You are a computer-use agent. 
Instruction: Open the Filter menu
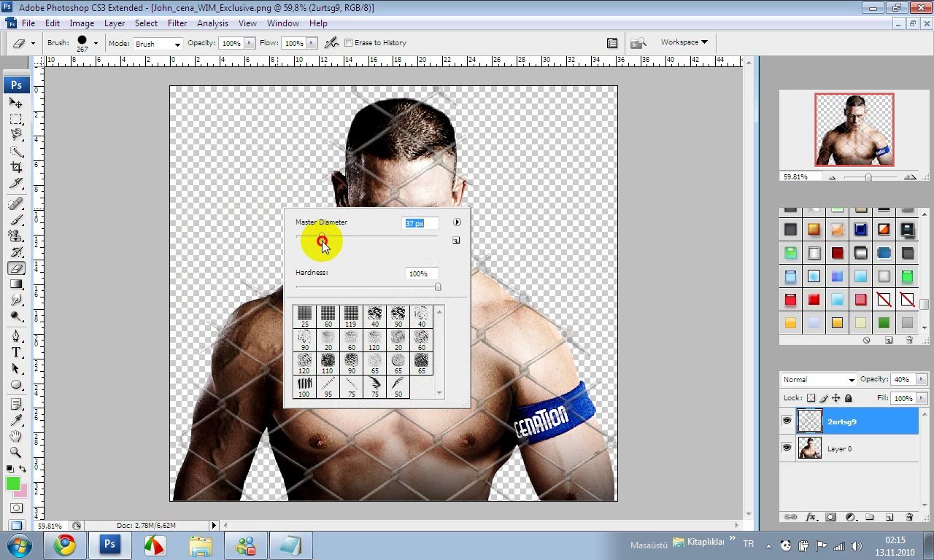click(x=177, y=23)
